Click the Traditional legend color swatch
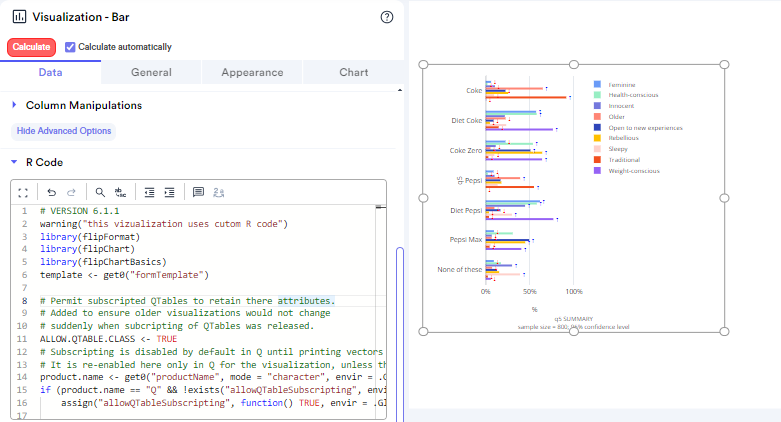This screenshot has width=781, height=422. (597, 160)
